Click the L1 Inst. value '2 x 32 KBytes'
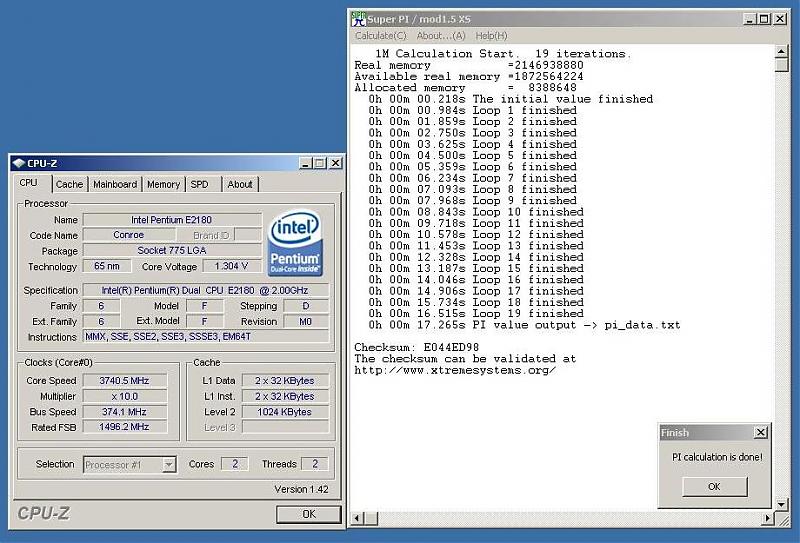The height and width of the screenshot is (543, 800). 285,396
